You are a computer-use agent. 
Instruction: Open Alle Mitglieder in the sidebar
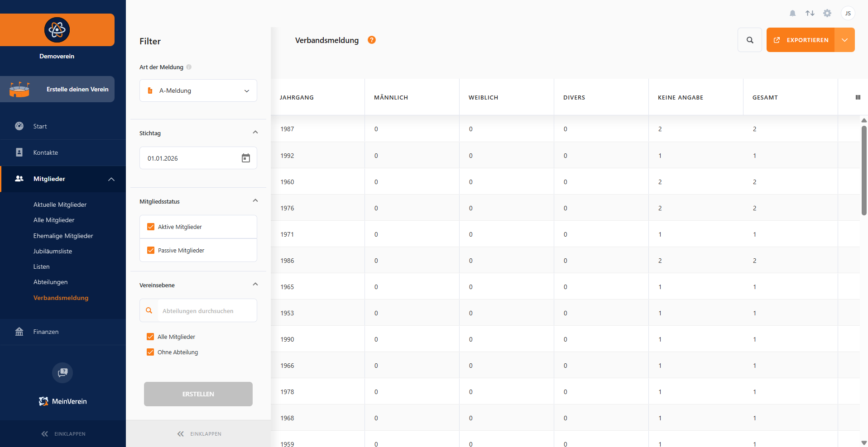[54, 220]
